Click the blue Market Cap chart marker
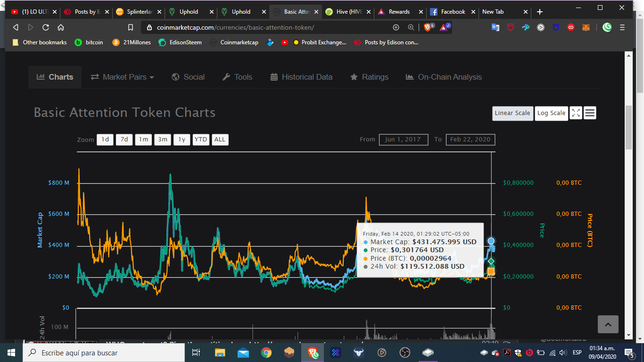The image size is (644, 362). tap(491, 241)
